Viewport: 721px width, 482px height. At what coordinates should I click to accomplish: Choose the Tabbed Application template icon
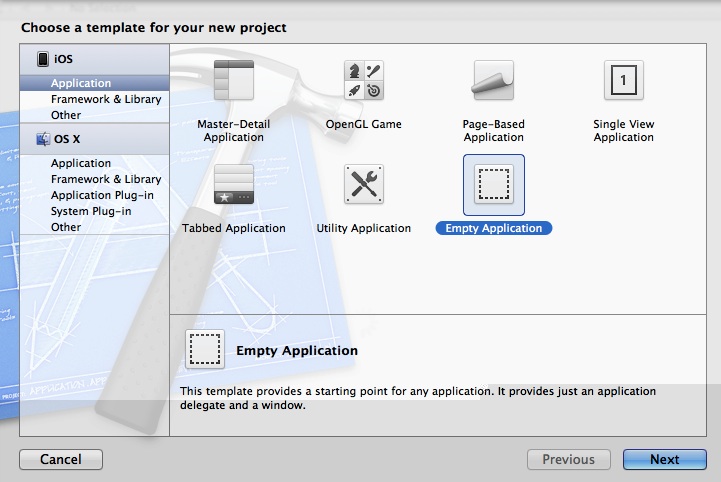[234, 185]
